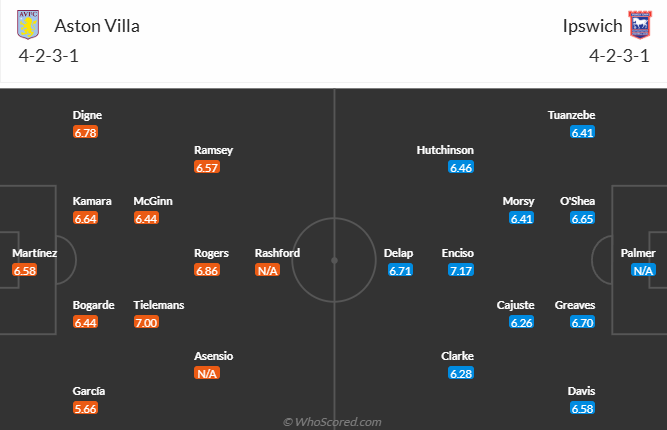Select Ipswich goalkeeper Palmer

(638, 254)
